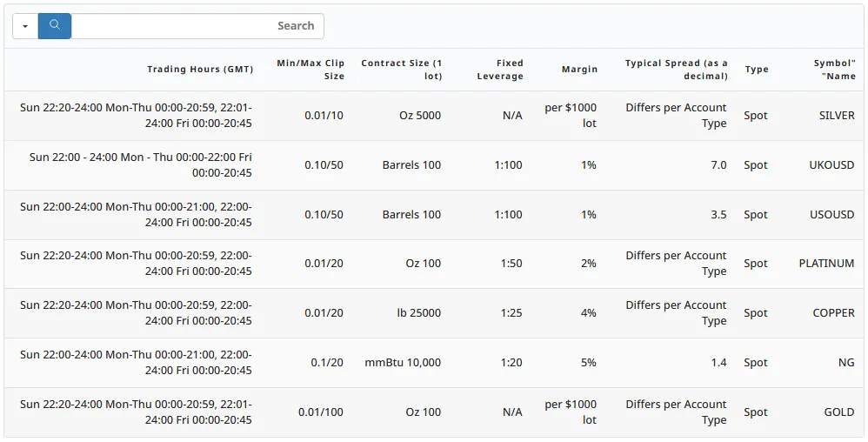Click the Contract Size (1 lot) header
This screenshot has height=442, width=868.
click(401, 70)
